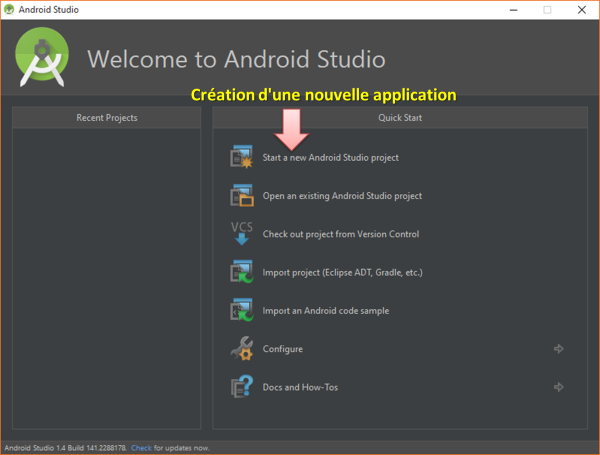
Task: Open the Docs and How-Tos entry
Action: (300, 387)
